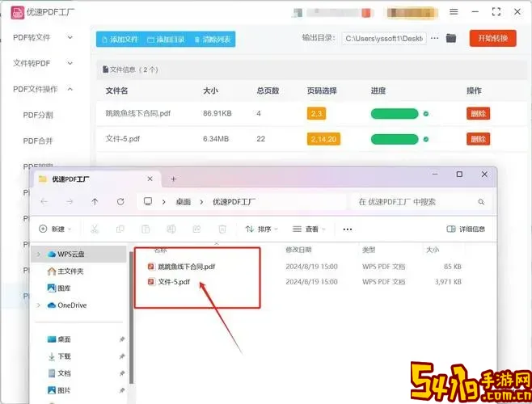
Task: Click the This PC monitor icon in address bar
Action: [x=148, y=201]
